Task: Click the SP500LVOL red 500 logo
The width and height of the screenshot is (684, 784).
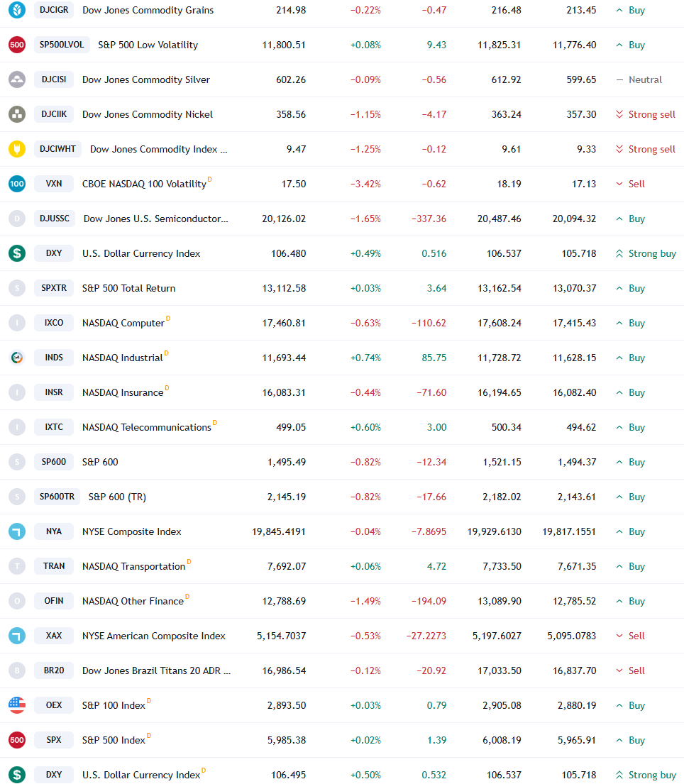Action: pyautogui.click(x=17, y=45)
